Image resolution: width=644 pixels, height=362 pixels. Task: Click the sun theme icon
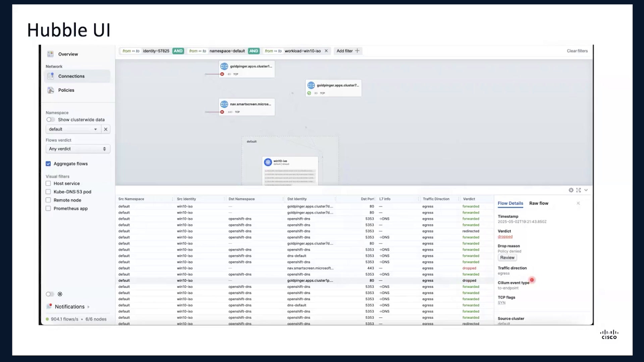[x=60, y=294]
